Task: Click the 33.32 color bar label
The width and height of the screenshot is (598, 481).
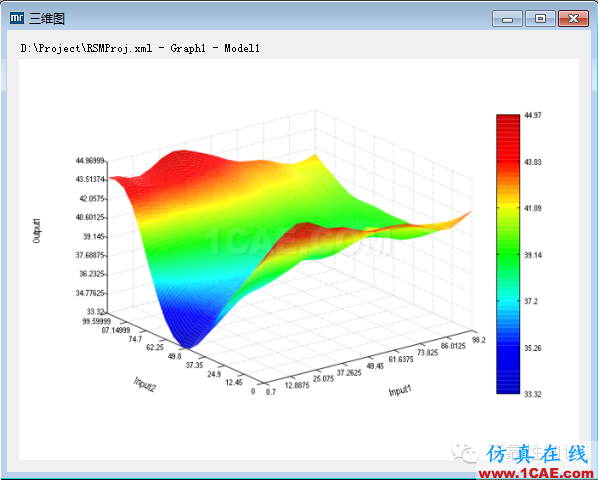Action: coord(532,394)
